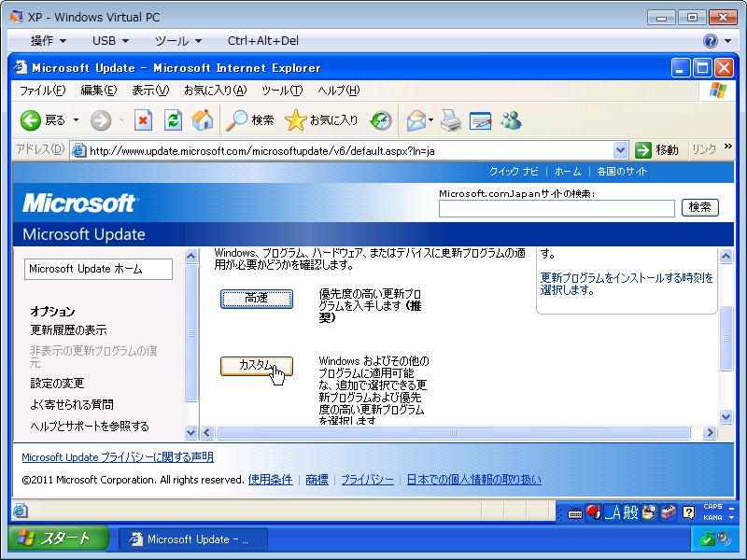
Task: Open the お気に入り(A) menu
Action: (x=215, y=91)
